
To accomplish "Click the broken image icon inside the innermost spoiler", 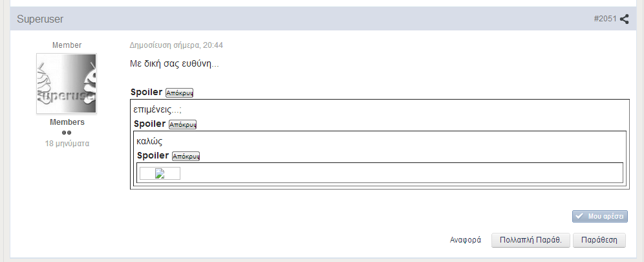I will [160, 173].
